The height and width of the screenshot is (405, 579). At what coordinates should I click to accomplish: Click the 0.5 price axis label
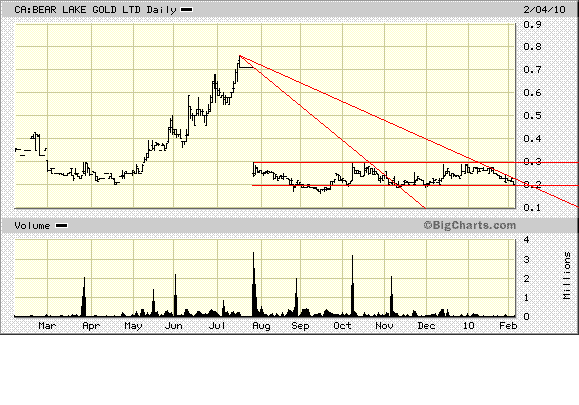point(532,116)
